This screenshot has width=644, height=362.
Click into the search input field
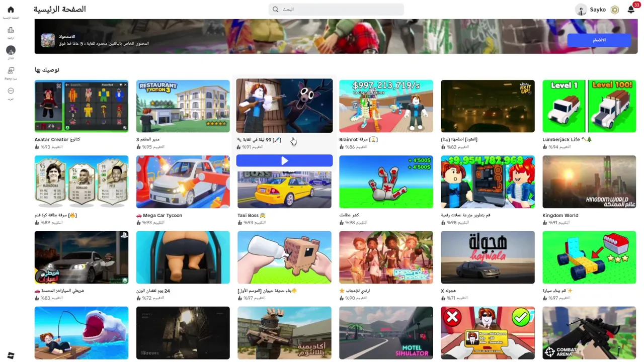point(336,9)
